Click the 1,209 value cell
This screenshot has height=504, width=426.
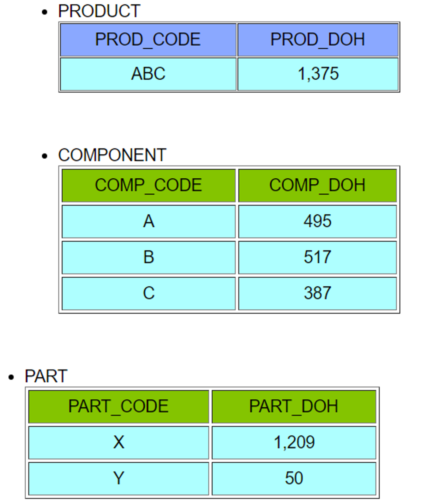(x=294, y=443)
